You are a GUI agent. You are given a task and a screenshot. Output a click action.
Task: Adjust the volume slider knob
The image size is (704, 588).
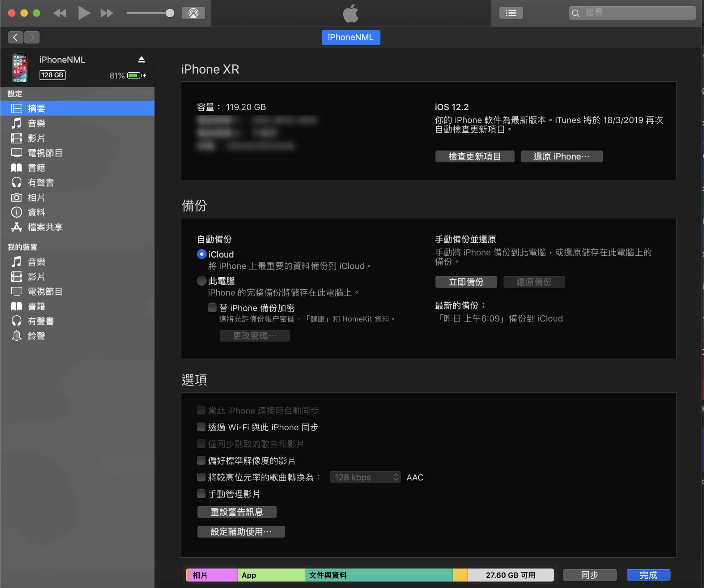point(170,13)
